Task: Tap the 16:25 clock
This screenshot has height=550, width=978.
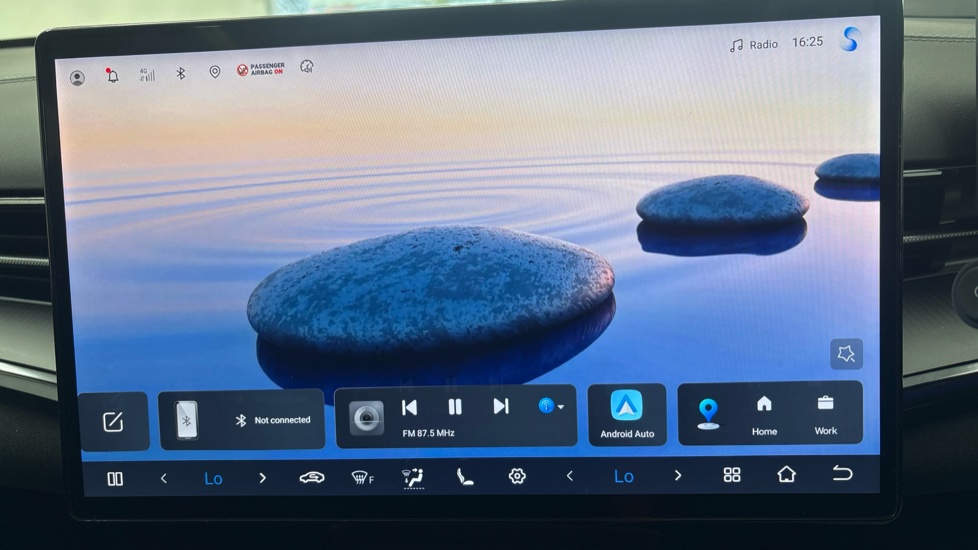Action: point(807,42)
